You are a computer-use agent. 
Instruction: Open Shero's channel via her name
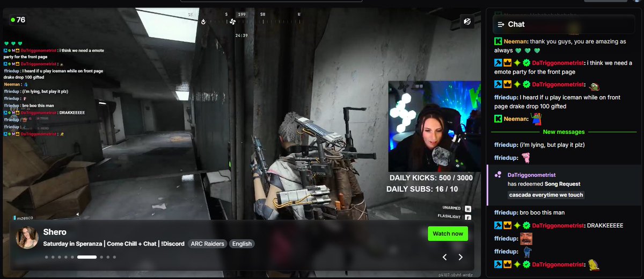pyautogui.click(x=55, y=232)
